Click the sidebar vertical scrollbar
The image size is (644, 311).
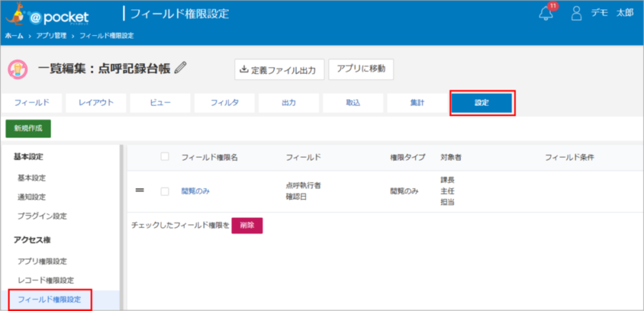click(x=121, y=227)
